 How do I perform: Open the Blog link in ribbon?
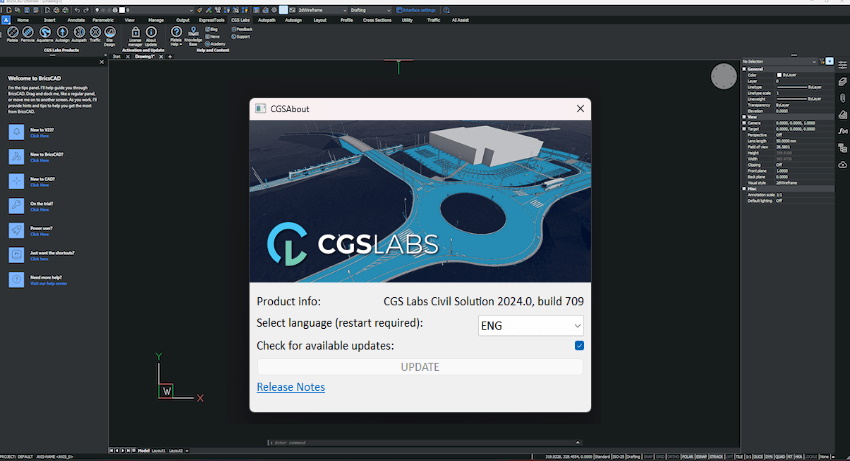pyautogui.click(x=212, y=29)
